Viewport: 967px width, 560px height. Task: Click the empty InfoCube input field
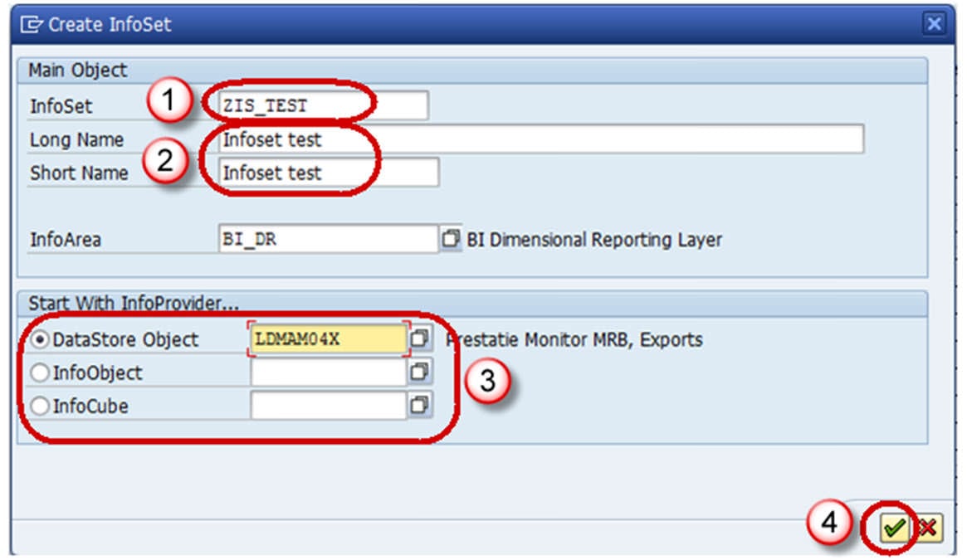coord(329,405)
